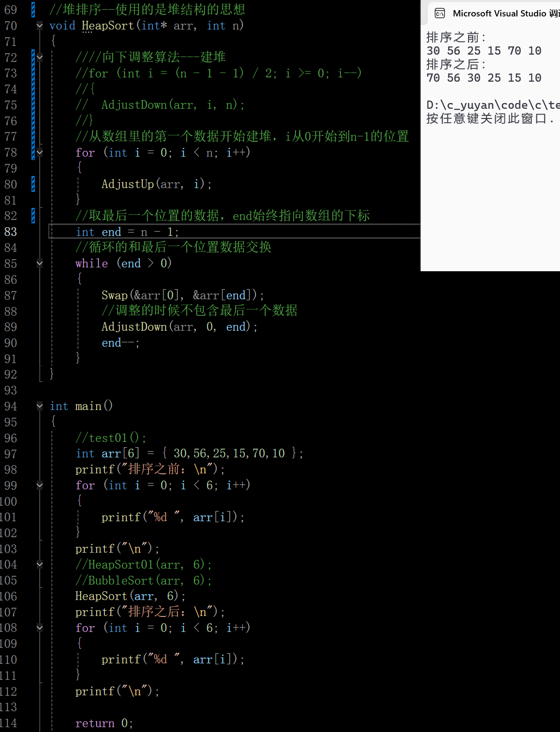Image resolution: width=560 pixels, height=732 pixels.
Task: Click the HeapSort(arr, 6) call in main
Action: (130, 596)
